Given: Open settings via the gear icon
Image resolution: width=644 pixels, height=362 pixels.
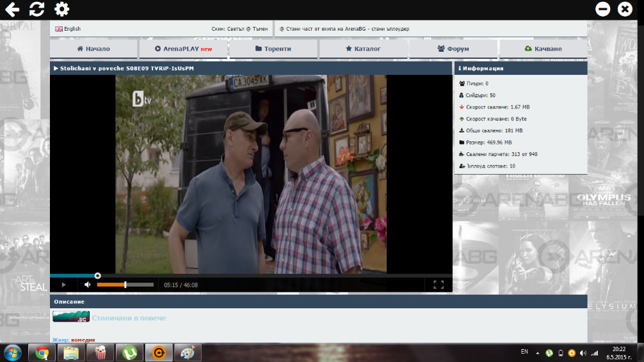Looking at the screenshot, I should click(x=61, y=9).
